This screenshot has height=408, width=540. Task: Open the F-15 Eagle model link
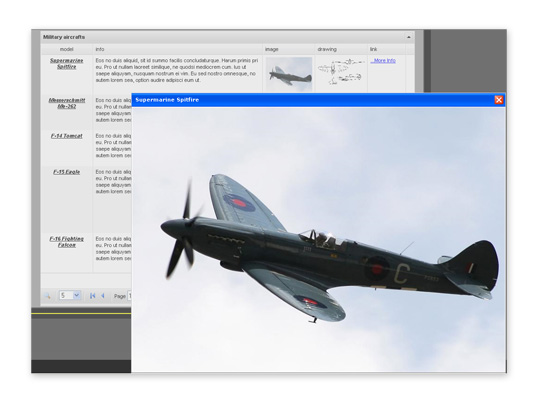coord(66,172)
